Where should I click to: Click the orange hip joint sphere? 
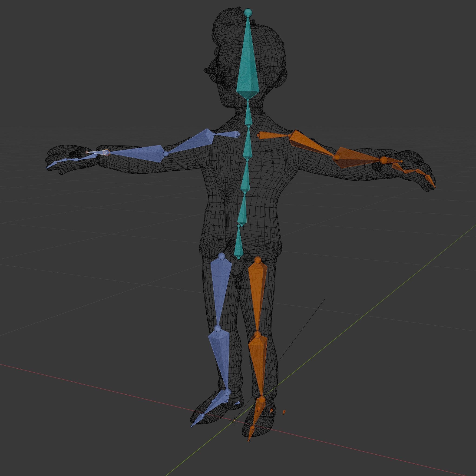(x=258, y=260)
